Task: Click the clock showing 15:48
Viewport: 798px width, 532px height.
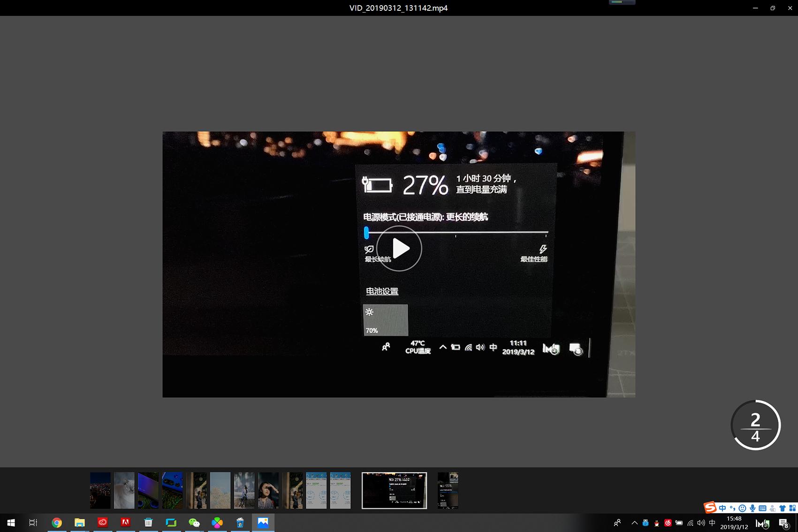Action: [734, 522]
